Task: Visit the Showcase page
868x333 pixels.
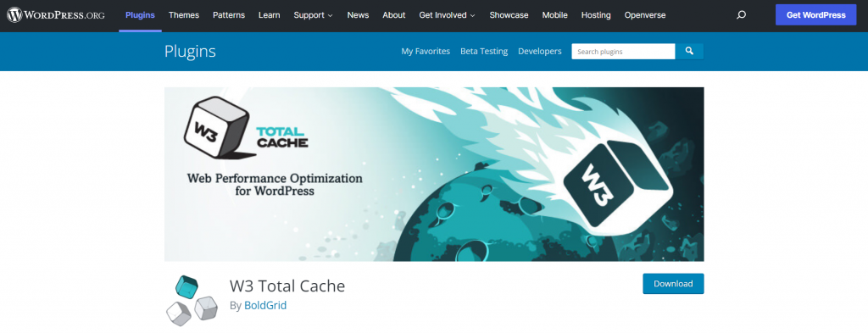Action: pos(509,15)
